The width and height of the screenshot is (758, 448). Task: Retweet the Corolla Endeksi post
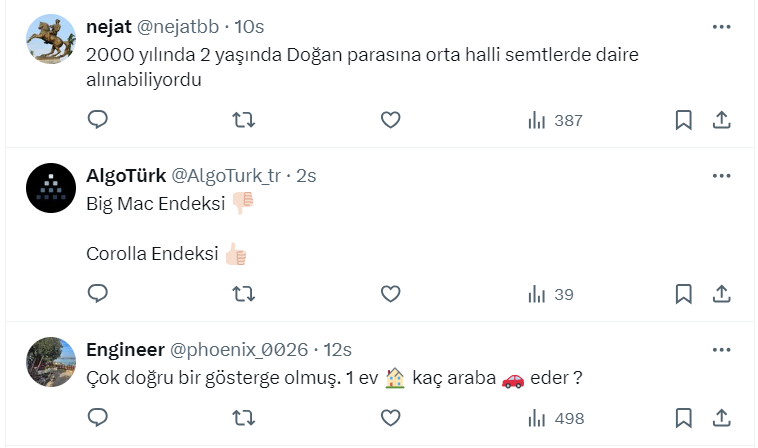click(243, 294)
